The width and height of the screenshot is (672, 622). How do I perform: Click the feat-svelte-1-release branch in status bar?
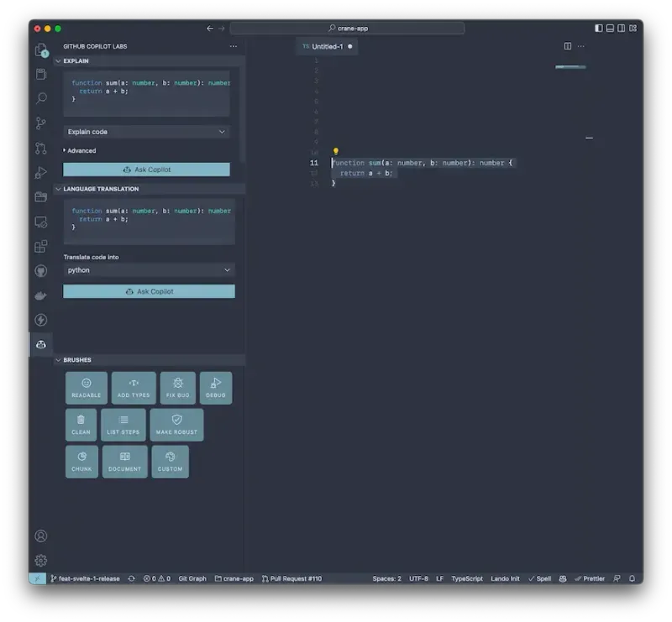pyautogui.click(x=86, y=578)
